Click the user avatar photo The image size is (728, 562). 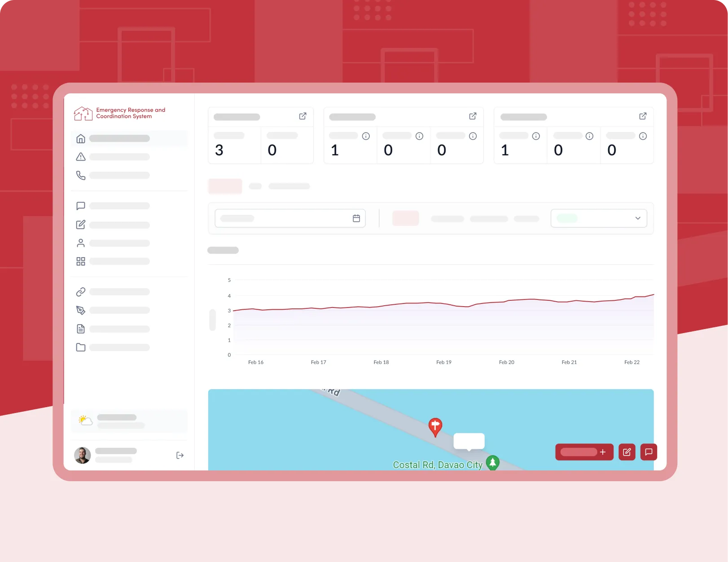(83, 455)
